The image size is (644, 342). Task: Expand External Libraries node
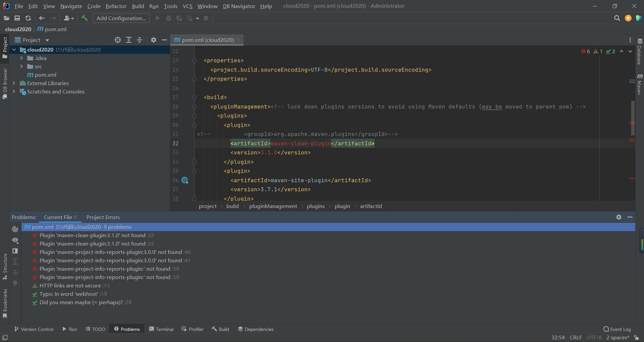pyautogui.click(x=14, y=83)
